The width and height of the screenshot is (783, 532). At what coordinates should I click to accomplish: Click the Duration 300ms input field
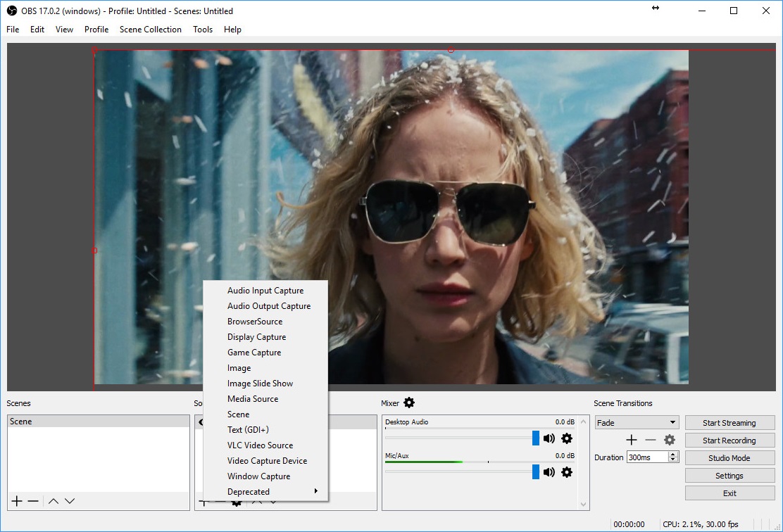[648, 457]
